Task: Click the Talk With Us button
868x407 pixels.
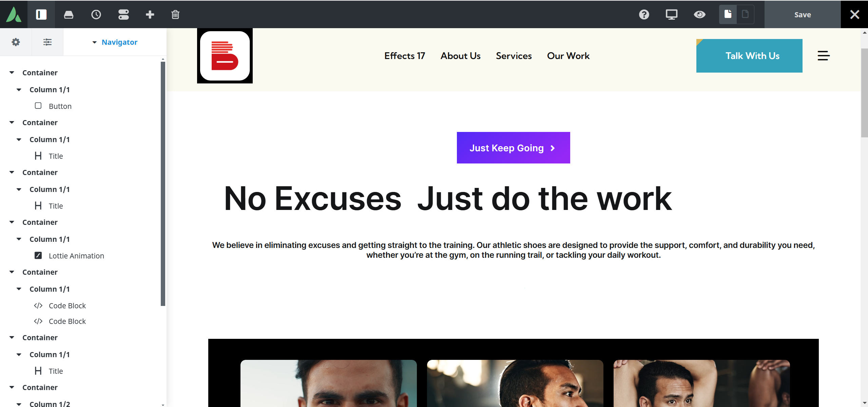Action: click(x=749, y=56)
